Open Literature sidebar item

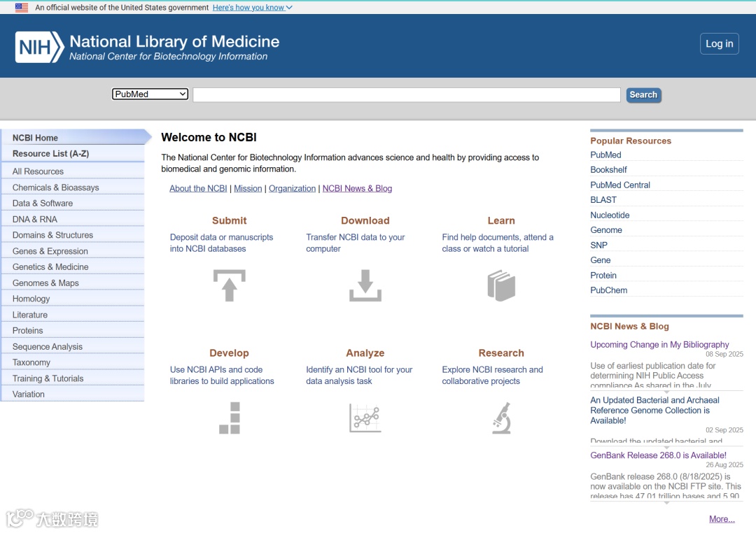coord(73,315)
